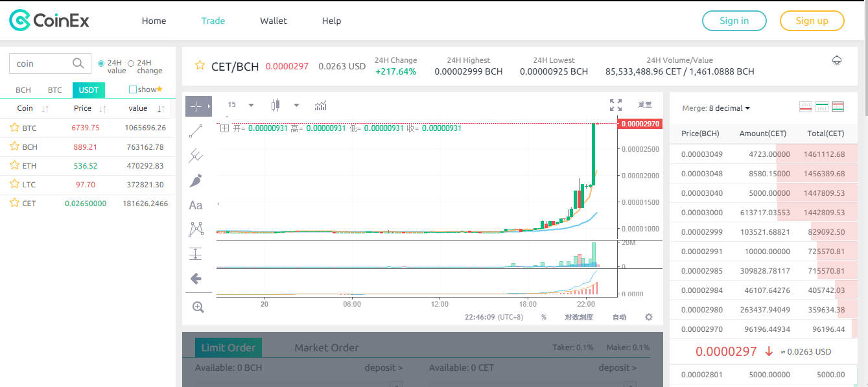Select the crosshair cursor tool
This screenshot has width=868, height=387.
click(x=195, y=106)
